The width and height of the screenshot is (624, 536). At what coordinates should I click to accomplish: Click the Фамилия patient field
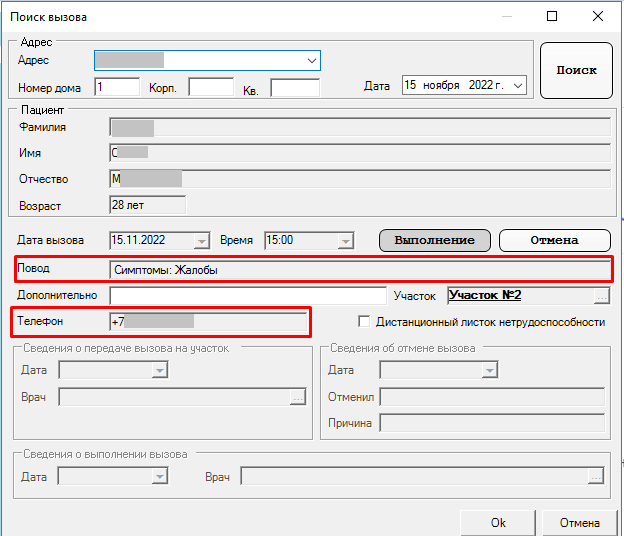(359, 127)
